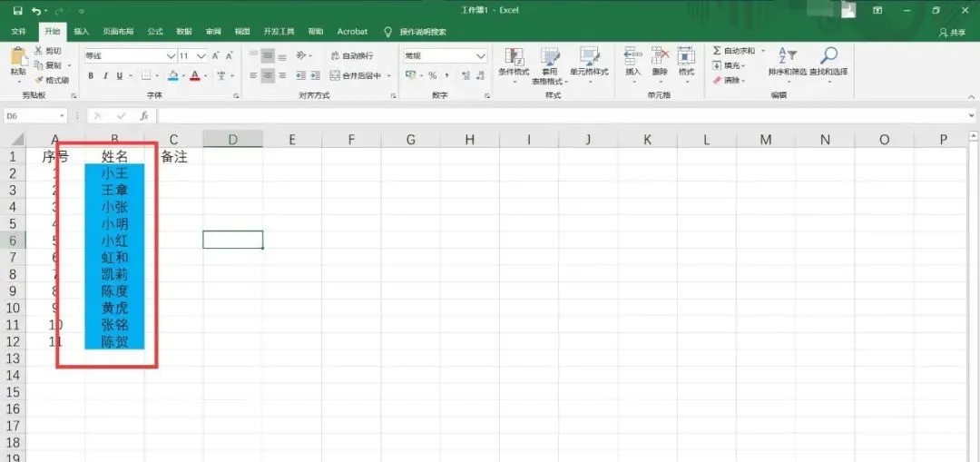Switch to the Formulas (公式) tab

155,31
